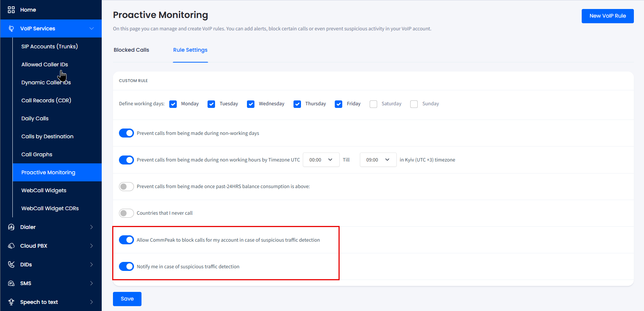644x311 pixels.
Task: Collapse the VoIP Services menu chevron
Action: (92, 28)
